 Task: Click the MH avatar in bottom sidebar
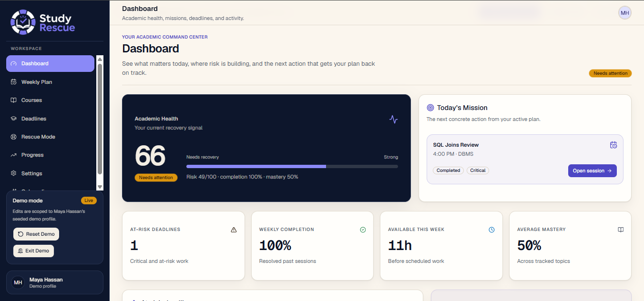pos(18,282)
